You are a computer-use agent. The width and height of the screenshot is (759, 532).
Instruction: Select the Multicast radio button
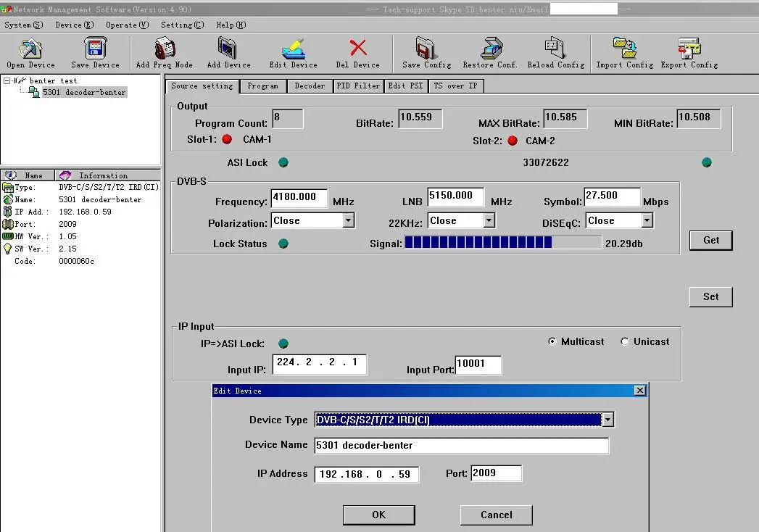coord(552,342)
